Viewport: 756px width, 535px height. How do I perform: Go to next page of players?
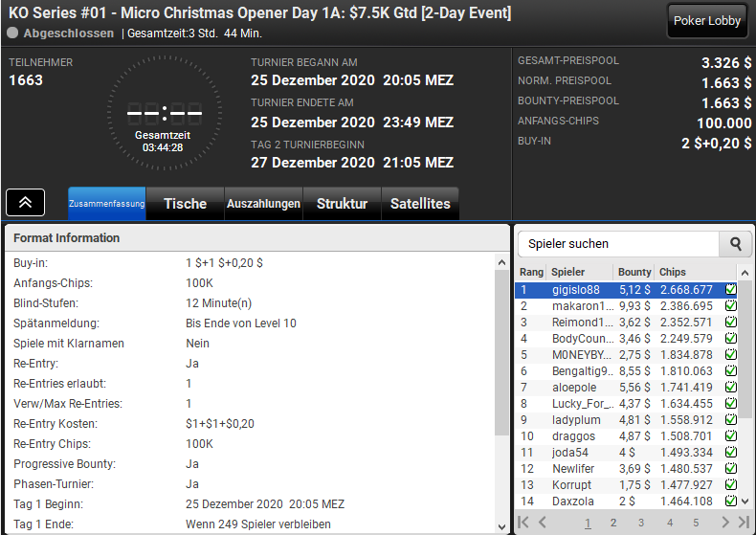pos(725,523)
